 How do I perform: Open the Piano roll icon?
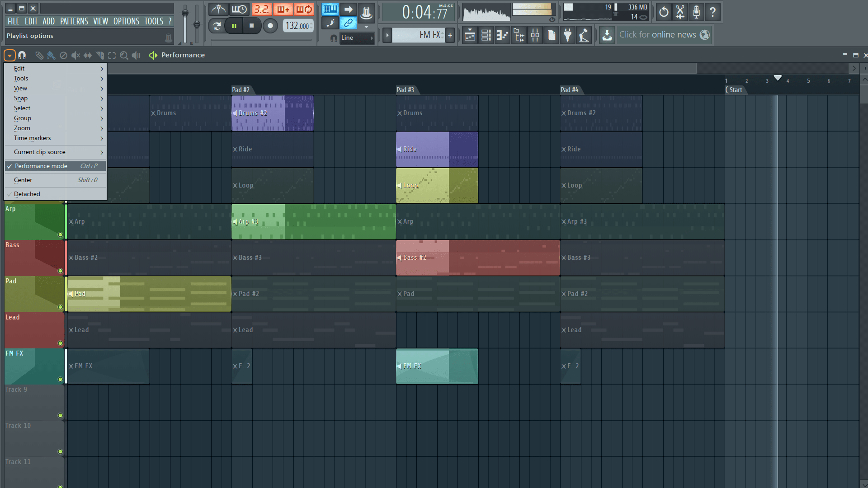pyautogui.click(x=502, y=35)
